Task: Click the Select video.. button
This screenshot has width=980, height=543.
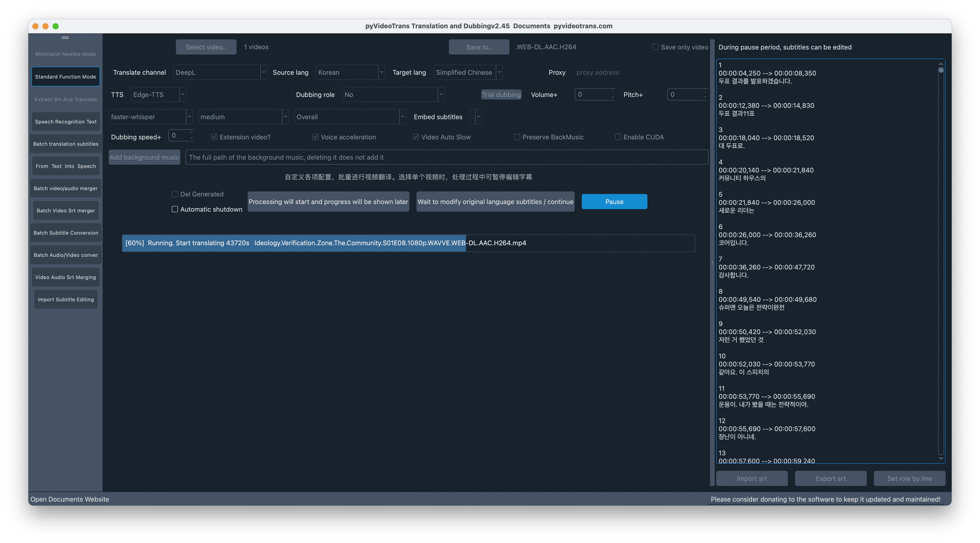Action: 206,47
